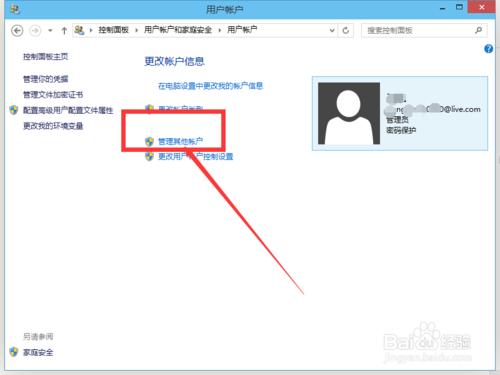Click the back navigation arrow
This screenshot has height=375, width=500.
click(17, 31)
